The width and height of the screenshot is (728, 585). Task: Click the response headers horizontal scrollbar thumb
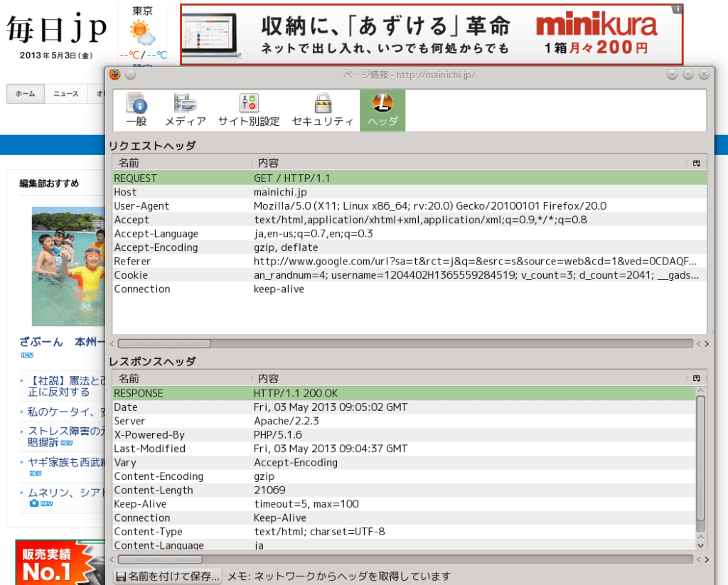[160, 559]
